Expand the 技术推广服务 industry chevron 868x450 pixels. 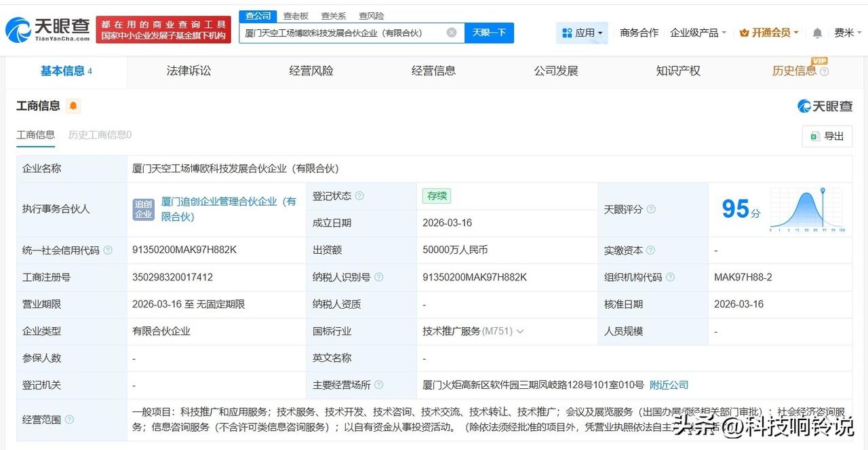520,331
